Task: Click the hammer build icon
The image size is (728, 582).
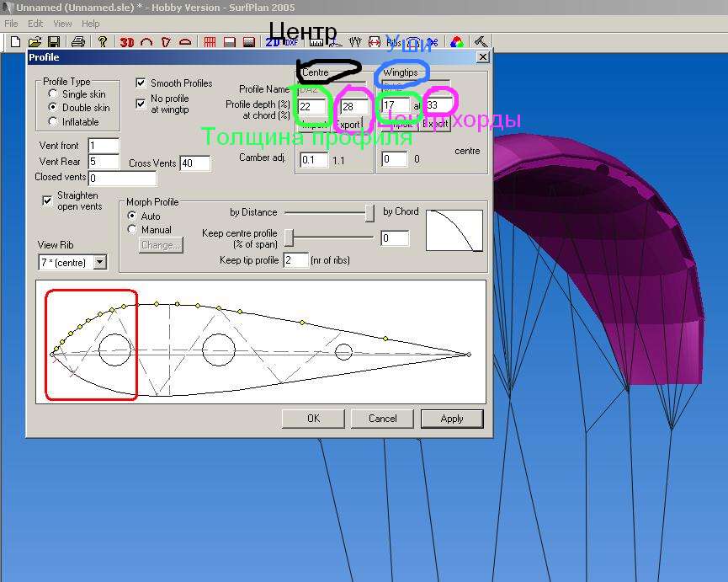Action: (481, 41)
